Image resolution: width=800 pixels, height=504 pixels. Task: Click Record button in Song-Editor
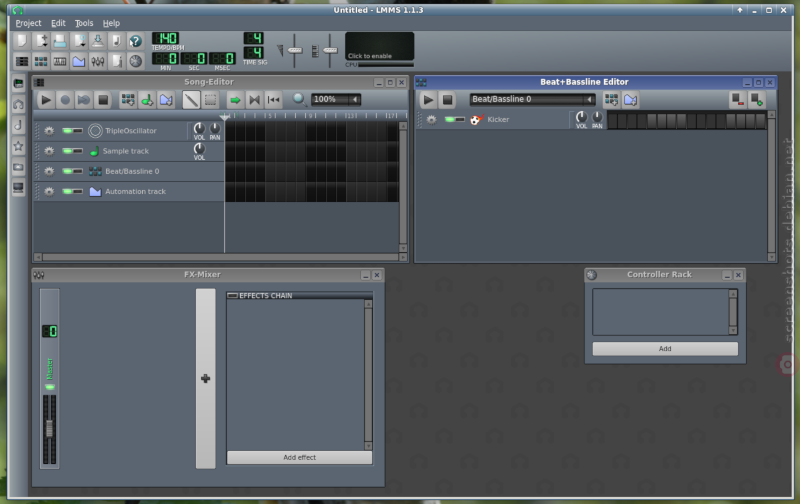point(65,100)
